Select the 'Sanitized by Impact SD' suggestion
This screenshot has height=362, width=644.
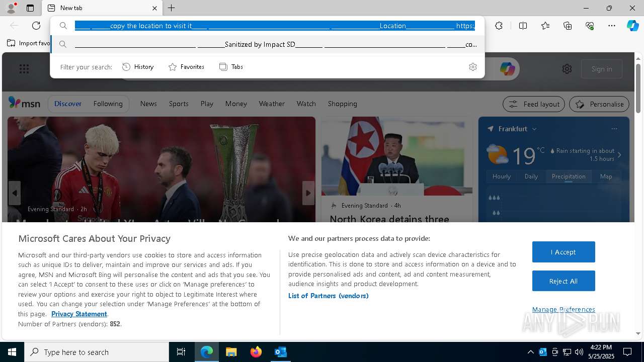(267, 44)
